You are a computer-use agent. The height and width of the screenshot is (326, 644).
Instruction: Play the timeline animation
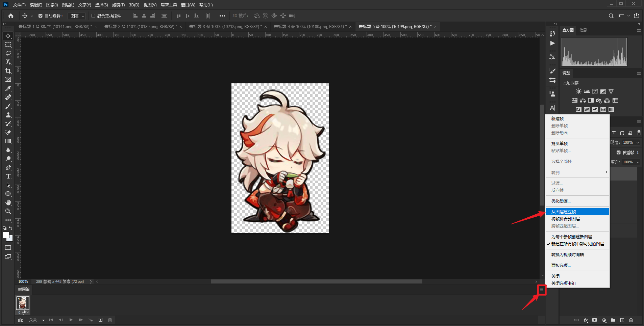coord(71,320)
